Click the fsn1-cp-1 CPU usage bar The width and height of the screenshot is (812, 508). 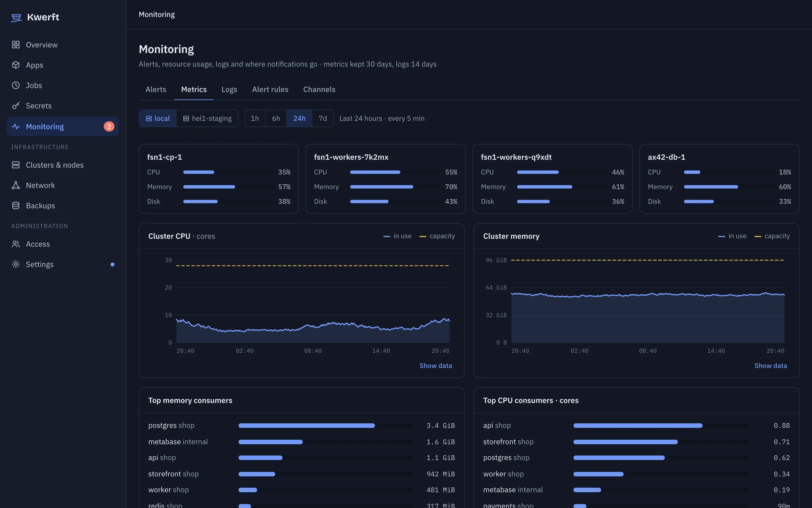228,172
